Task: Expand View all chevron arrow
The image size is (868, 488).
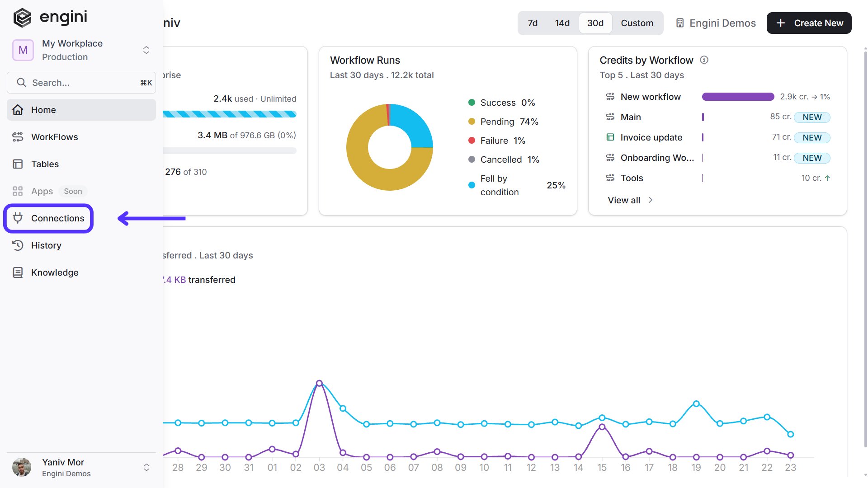Action: 650,200
